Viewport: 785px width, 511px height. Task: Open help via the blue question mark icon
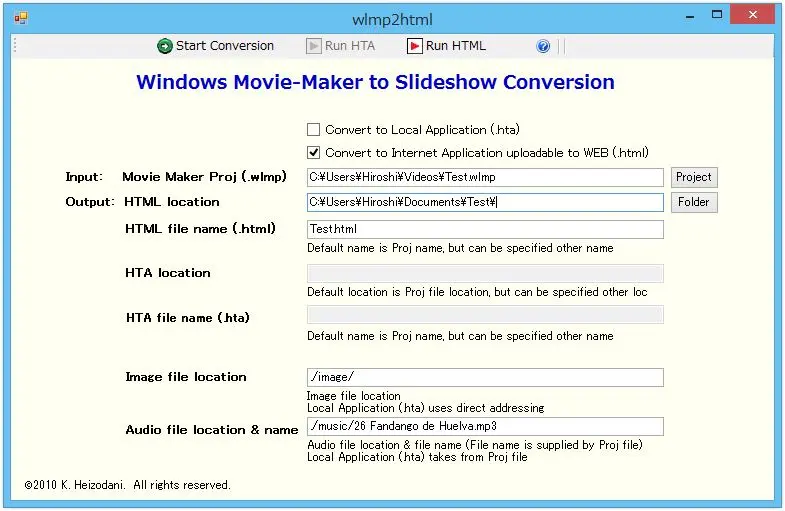coord(543,46)
